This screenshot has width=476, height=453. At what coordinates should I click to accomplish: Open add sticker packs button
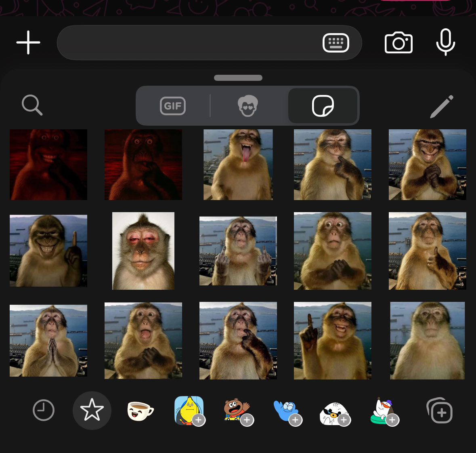point(440,411)
